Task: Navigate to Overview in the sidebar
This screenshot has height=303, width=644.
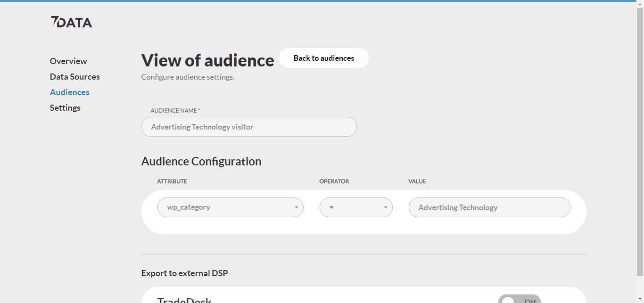Action: (x=68, y=61)
